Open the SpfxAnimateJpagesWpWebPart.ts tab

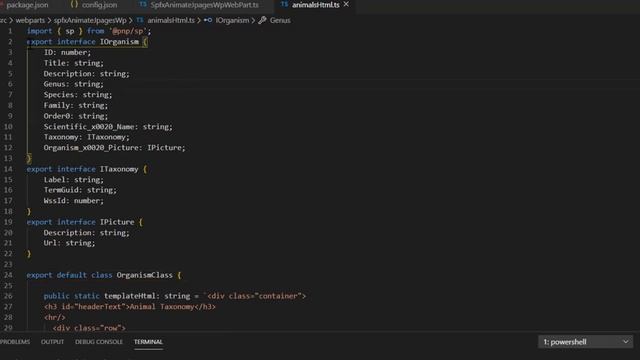(x=204, y=5)
